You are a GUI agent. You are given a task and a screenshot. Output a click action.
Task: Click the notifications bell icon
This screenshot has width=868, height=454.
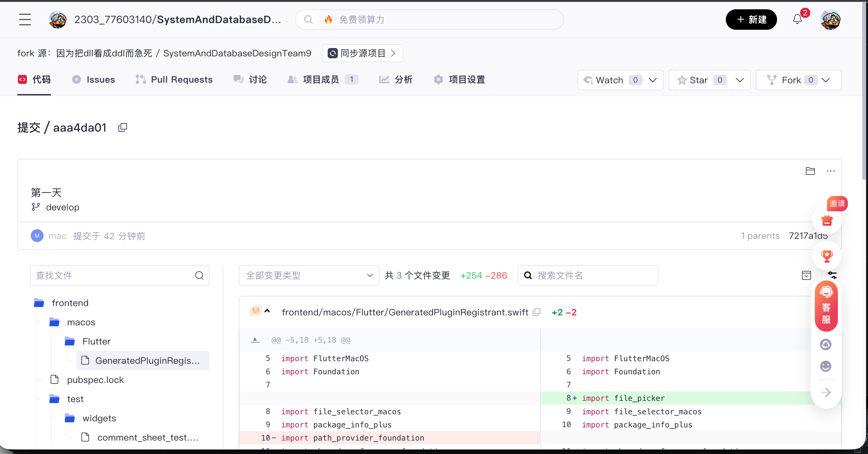tap(797, 19)
